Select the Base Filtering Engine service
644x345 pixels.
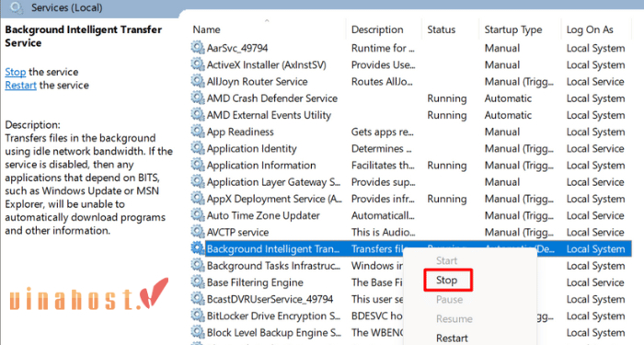coord(255,282)
